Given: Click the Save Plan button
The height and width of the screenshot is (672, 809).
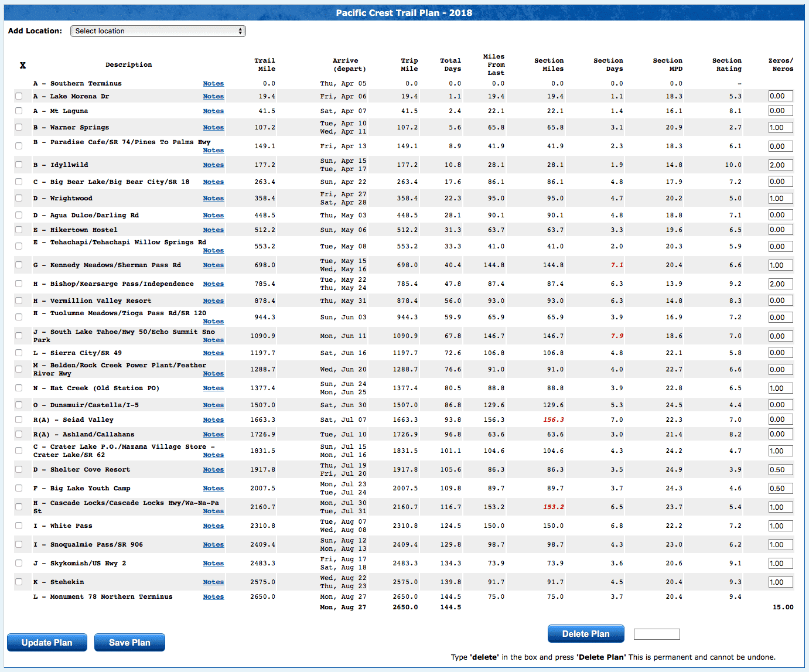Looking at the screenshot, I should click(x=129, y=642).
